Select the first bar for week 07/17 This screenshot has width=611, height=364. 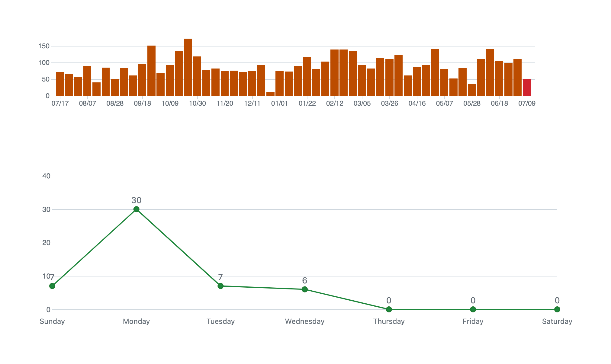pyautogui.click(x=60, y=84)
